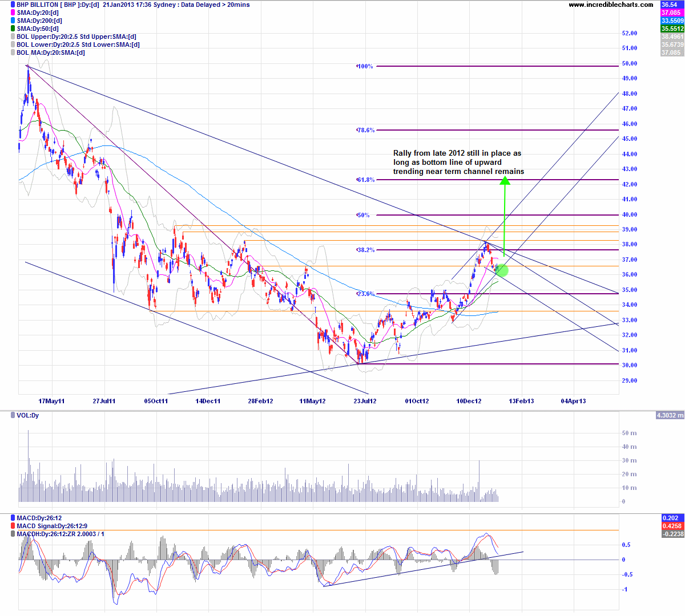The width and height of the screenshot is (685, 616).
Task: Click the VOL:Dy legend marker
Action: [13, 415]
